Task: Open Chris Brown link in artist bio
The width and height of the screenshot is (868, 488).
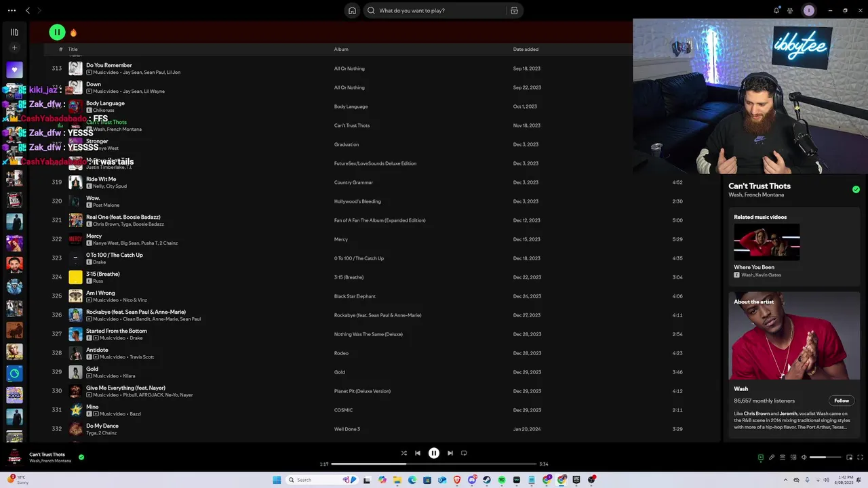Action: pos(757,413)
